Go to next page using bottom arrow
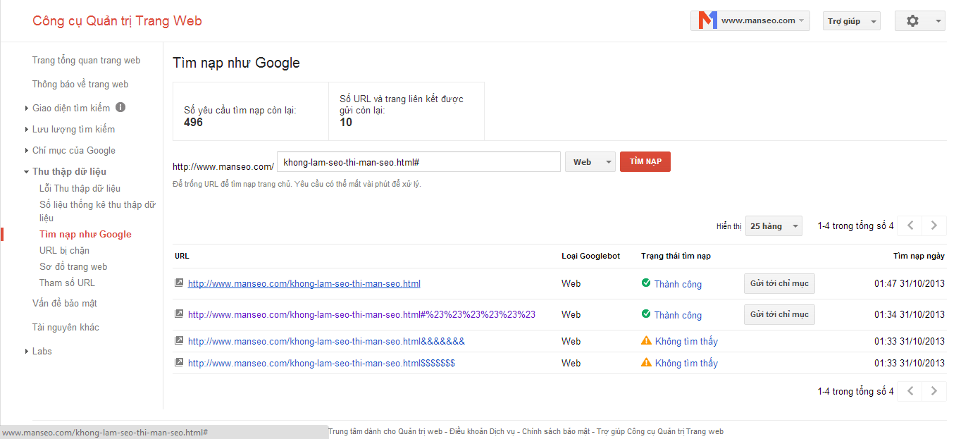The image size is (980, 439). (x=934, y=391)
